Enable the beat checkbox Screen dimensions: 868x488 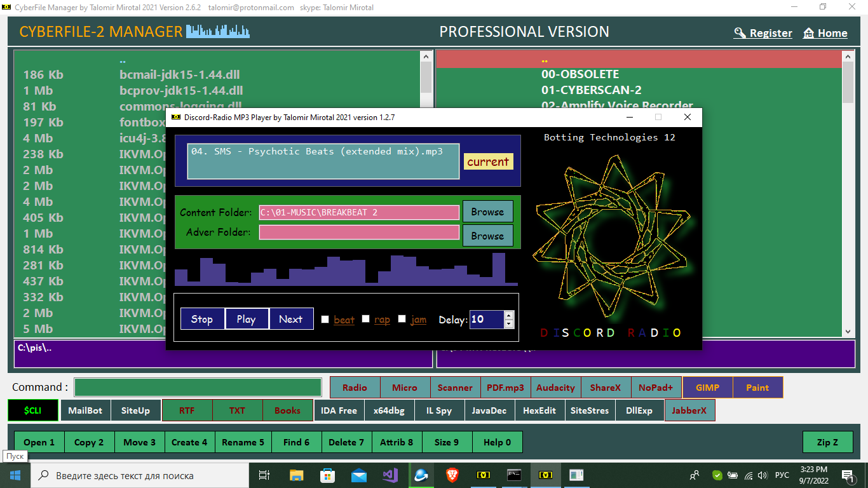[x=325, y=320]
